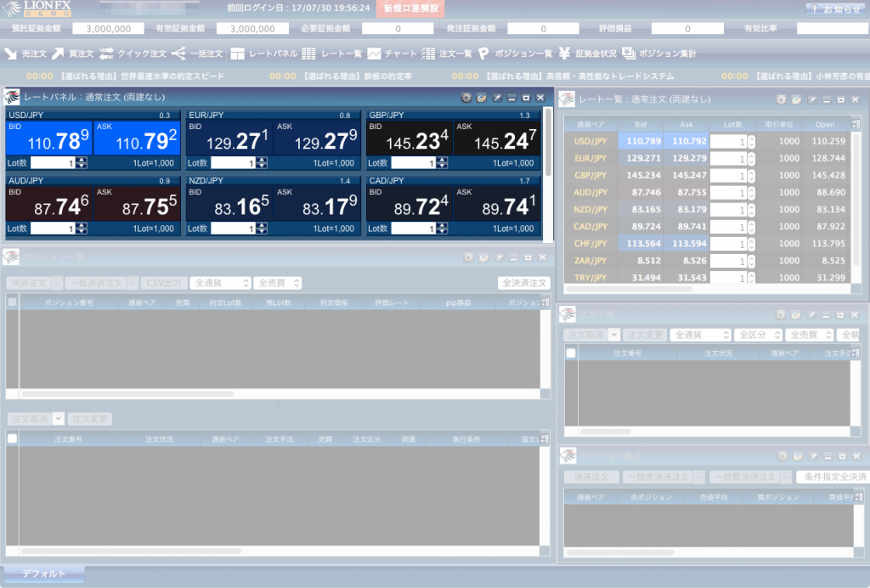Click 条件指定全決済 button in ポジション集計
The image size is (870, 588).
(x=834, y=477)
